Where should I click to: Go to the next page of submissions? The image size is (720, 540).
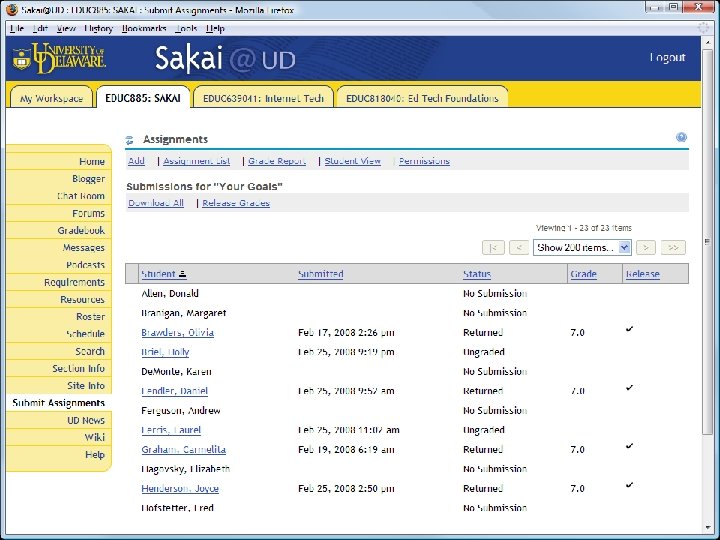pyautogui.click(x=646, y=248)
